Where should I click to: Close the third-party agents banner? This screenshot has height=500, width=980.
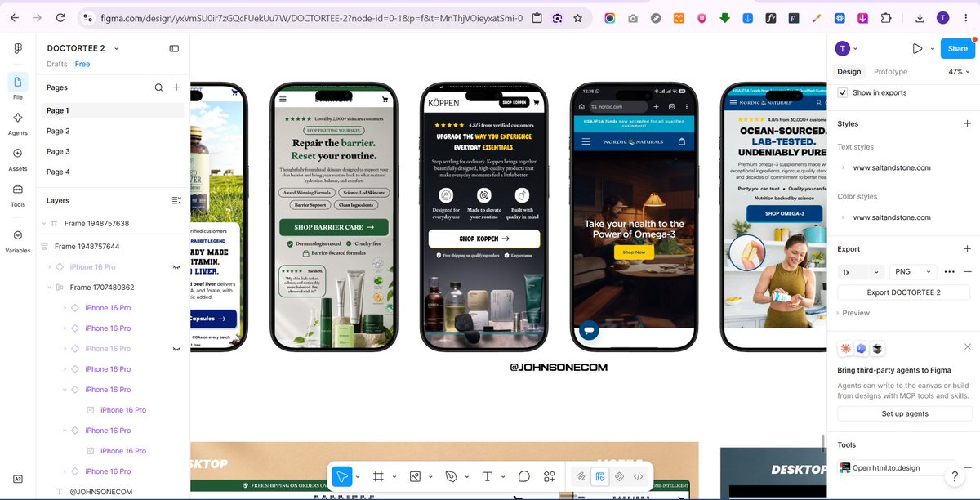click(968, 347)
